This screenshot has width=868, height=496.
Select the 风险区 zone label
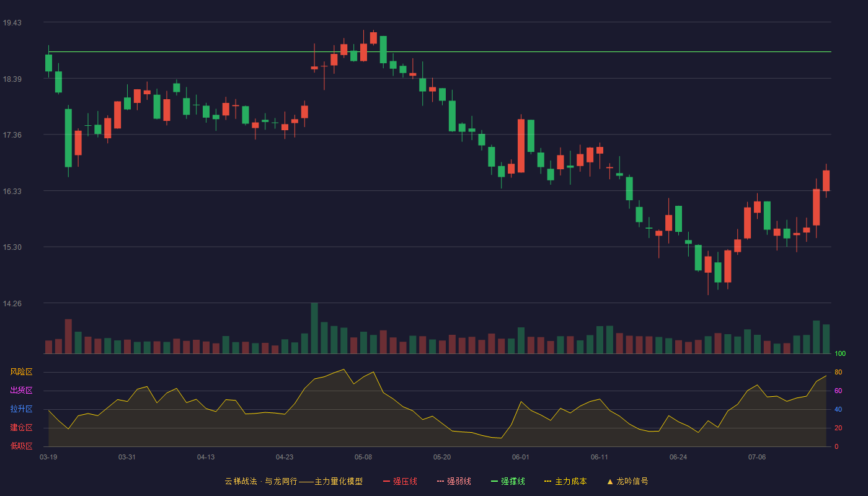(x=21, y=372)
